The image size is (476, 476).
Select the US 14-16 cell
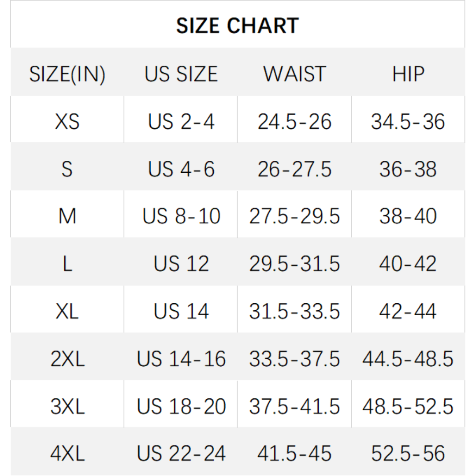tap(181, 359)
